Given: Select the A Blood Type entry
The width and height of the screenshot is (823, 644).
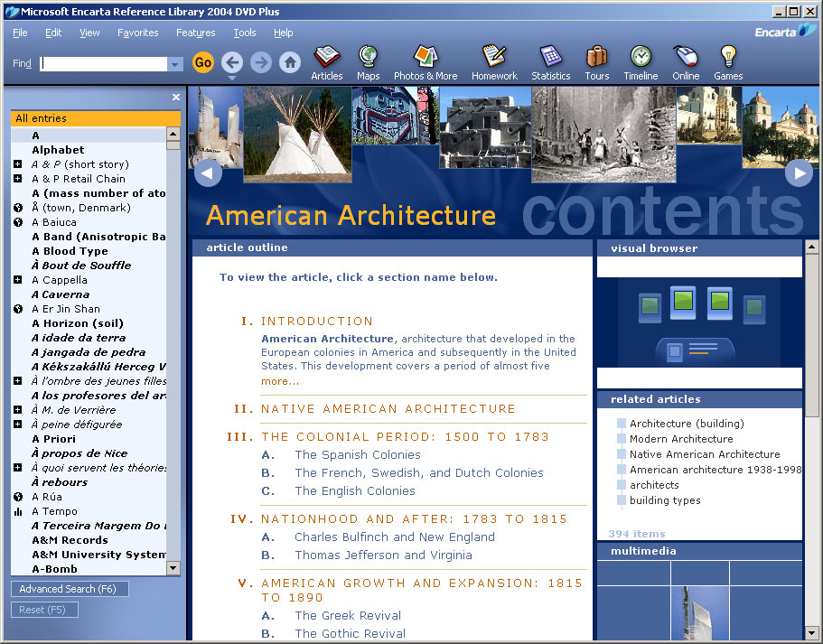Looking at the screenshot, I should click(70, 251).
